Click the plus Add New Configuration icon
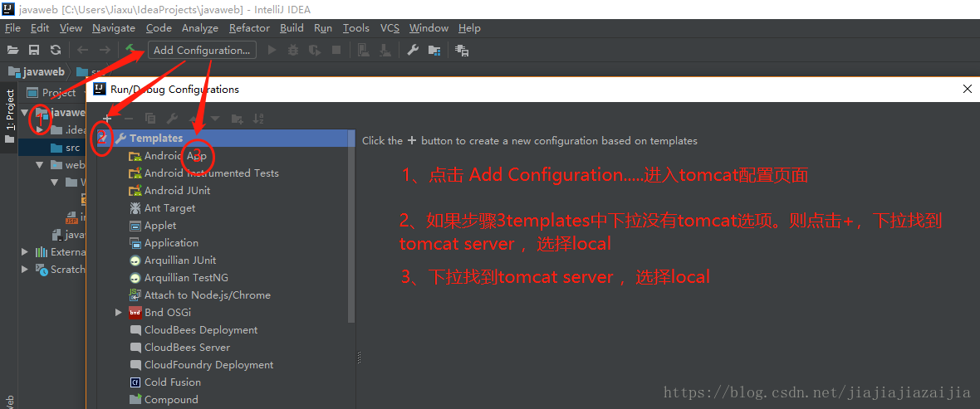 107,118
